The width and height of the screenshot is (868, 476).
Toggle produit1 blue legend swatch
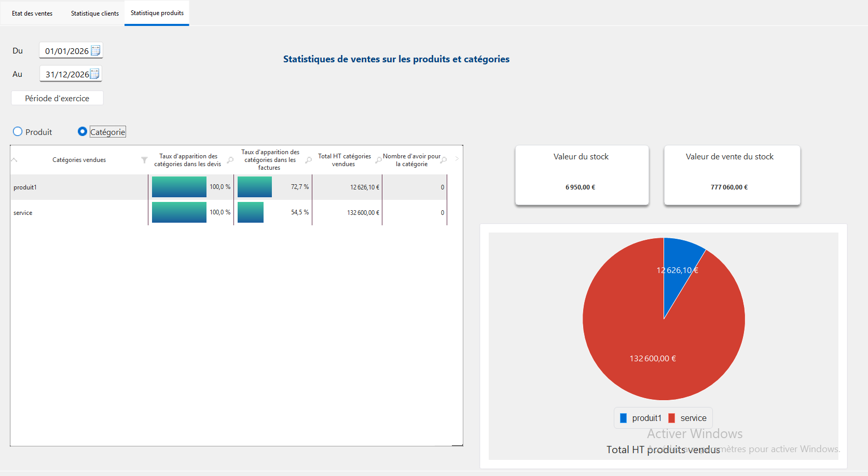[x=623, y=418]
